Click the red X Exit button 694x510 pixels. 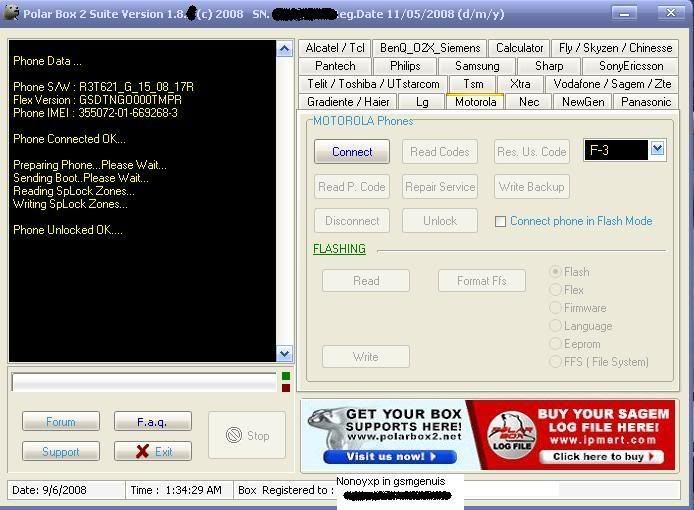[x=153, y=452]
